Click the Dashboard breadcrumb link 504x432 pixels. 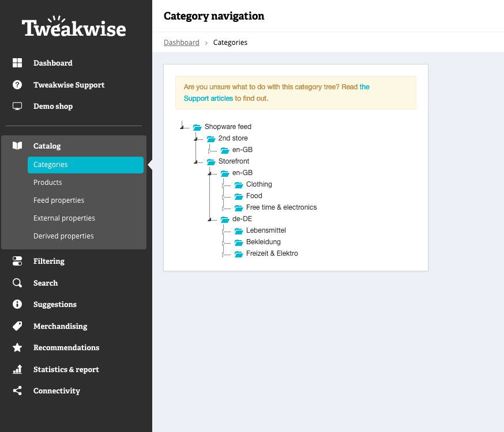pos(182,43)
